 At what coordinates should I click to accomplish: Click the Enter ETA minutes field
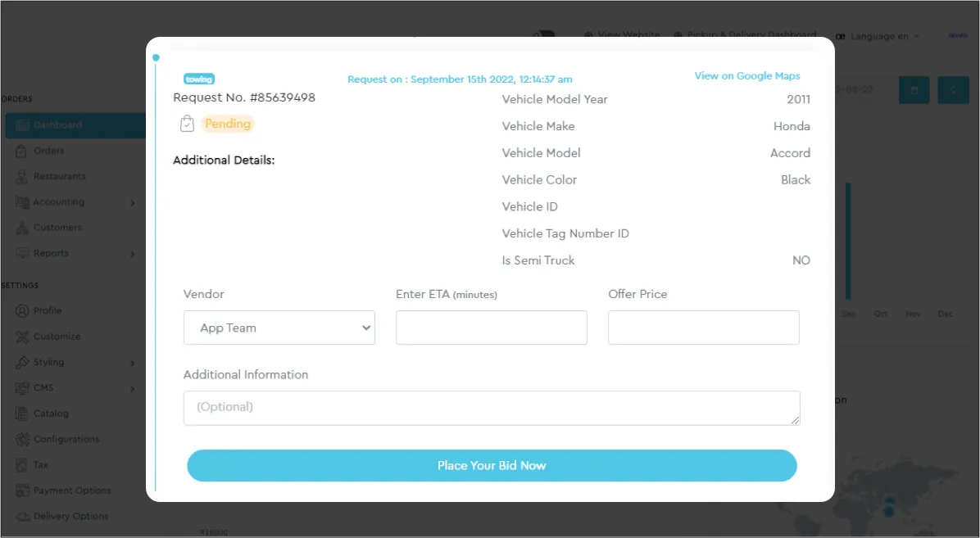492,328
